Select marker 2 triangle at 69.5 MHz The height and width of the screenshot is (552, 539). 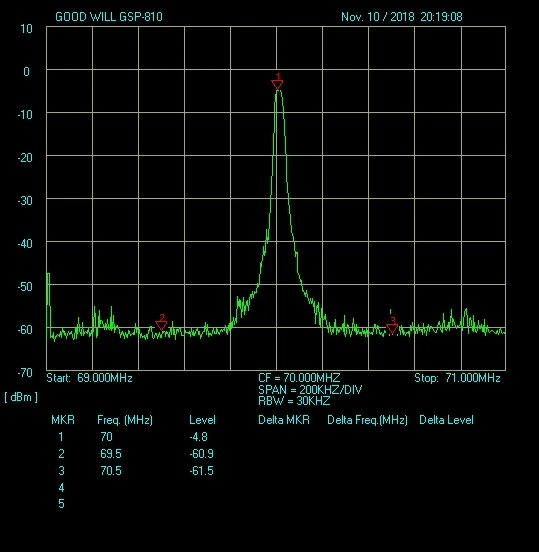(161, 325)
